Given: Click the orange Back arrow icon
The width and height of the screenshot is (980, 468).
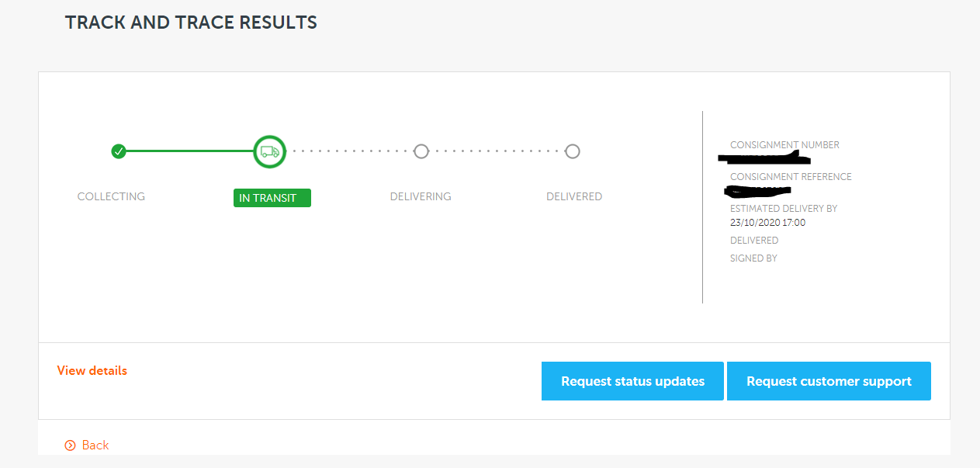Looking at the screenshot, I should tap(71, 445).
